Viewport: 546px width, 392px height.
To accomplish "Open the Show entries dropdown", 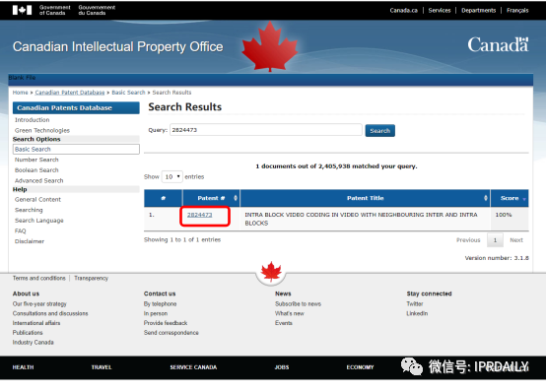I will [x=172, y=177].
